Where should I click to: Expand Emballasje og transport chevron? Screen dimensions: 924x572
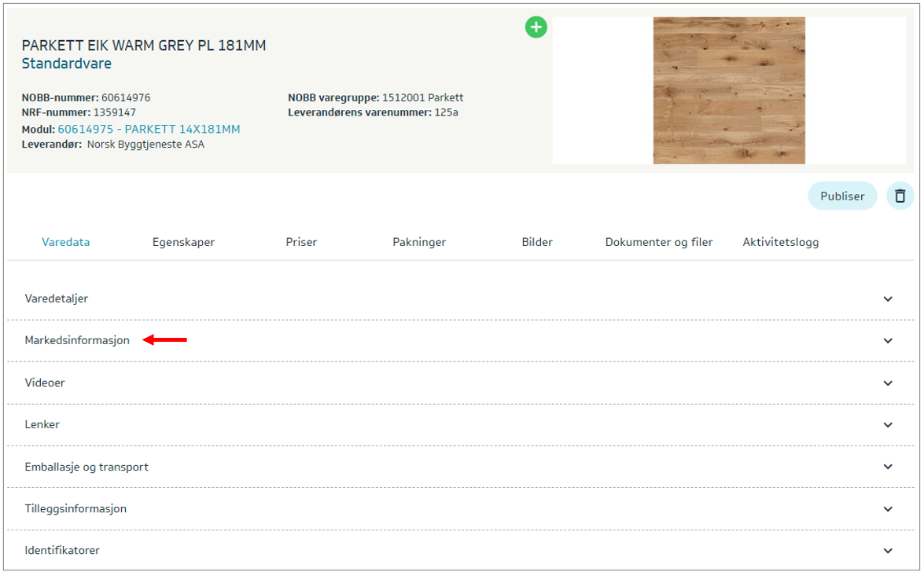tap(888, 467)
